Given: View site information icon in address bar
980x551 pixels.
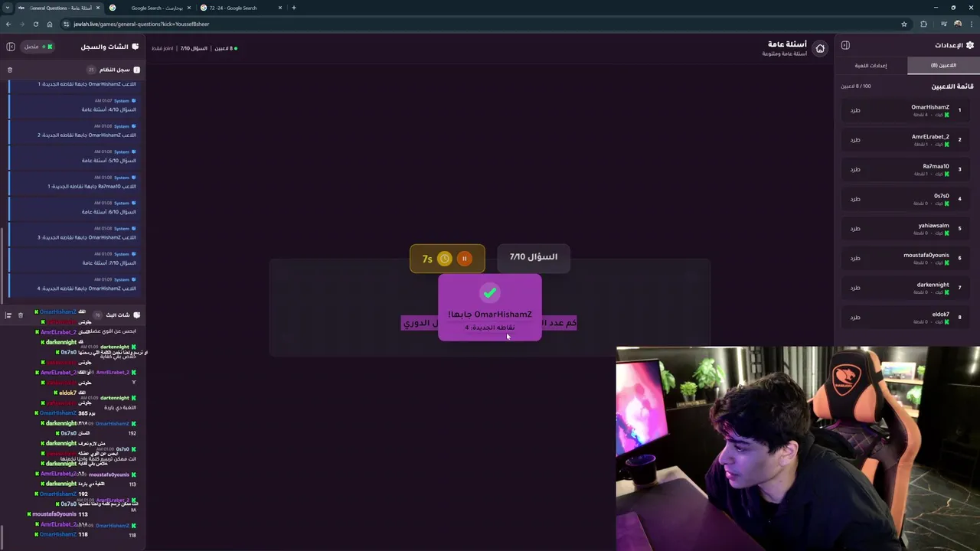Looking at the screenshot, I should pos(67,24).
